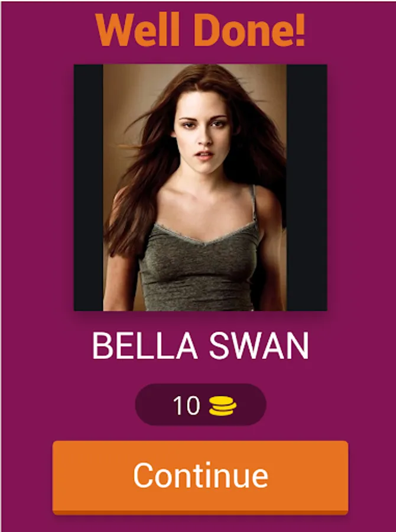This screenshot has width=396, height=532.
Task: Click the word SWAN in the answer
Action: click(259, 346)
